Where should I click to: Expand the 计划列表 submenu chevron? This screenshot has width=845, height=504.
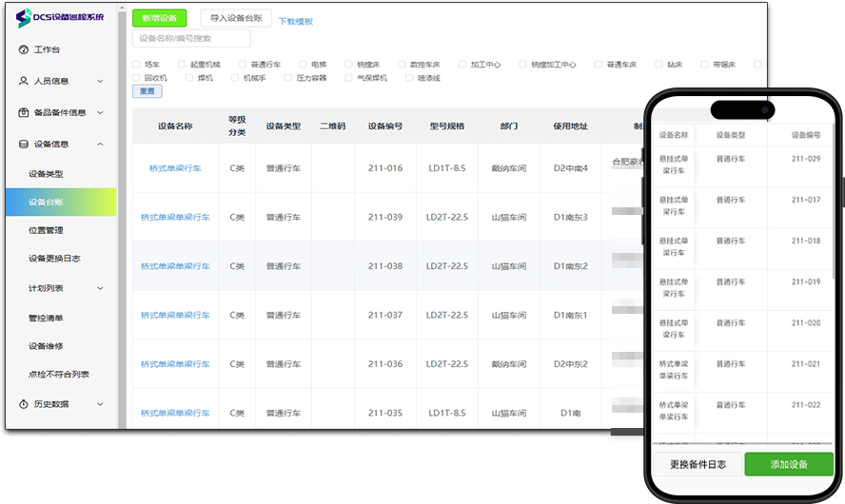pos(100,288)
